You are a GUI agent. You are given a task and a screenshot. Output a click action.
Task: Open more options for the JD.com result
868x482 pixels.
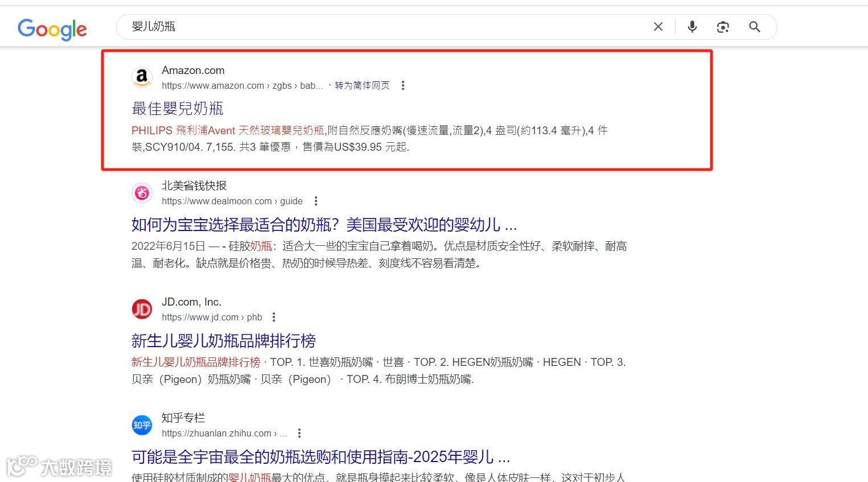click(274, 317)
